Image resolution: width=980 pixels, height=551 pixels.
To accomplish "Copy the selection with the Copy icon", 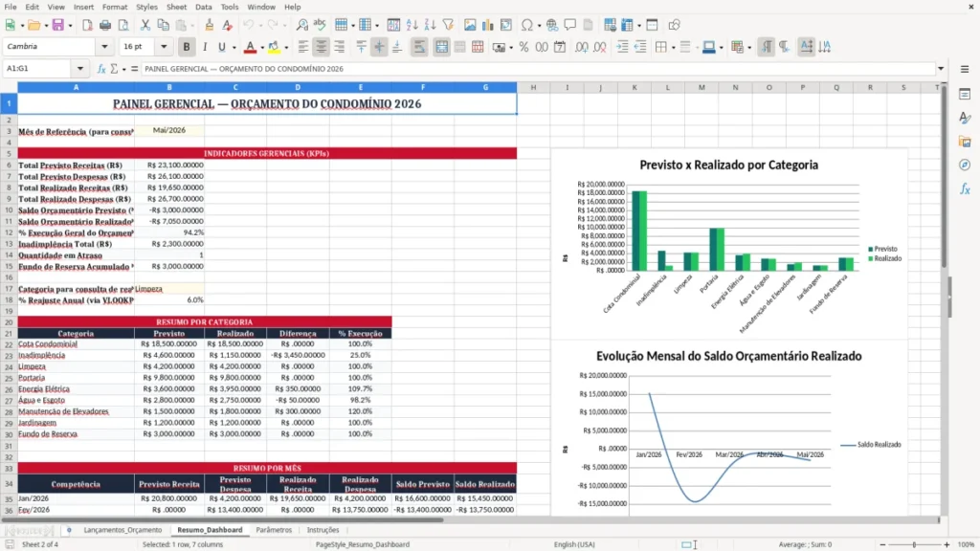I will pos(163,25).
